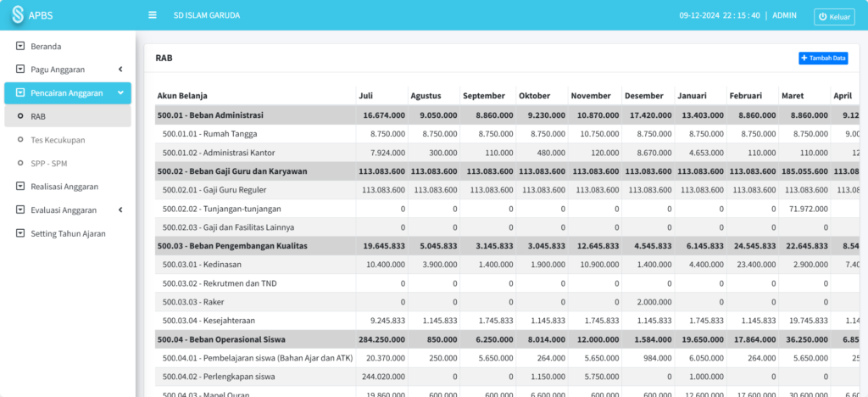Log out with the Keluar button
Image resolution: width=868 pixels, height=397 pixels.
[x=834, y=17]
